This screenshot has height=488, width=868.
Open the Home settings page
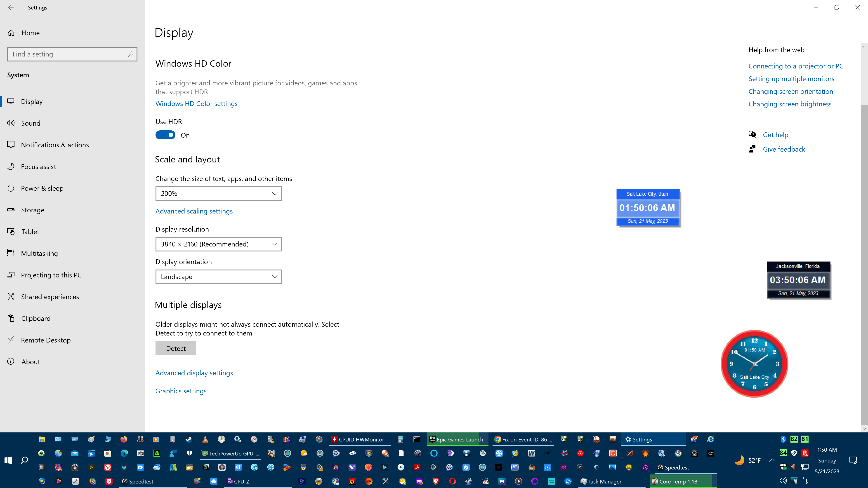30,33
